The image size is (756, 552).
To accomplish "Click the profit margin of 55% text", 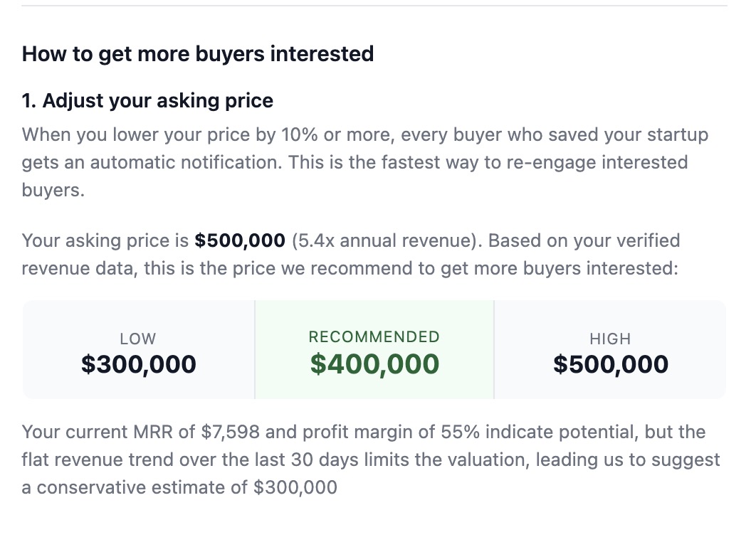I will [391, 432].
